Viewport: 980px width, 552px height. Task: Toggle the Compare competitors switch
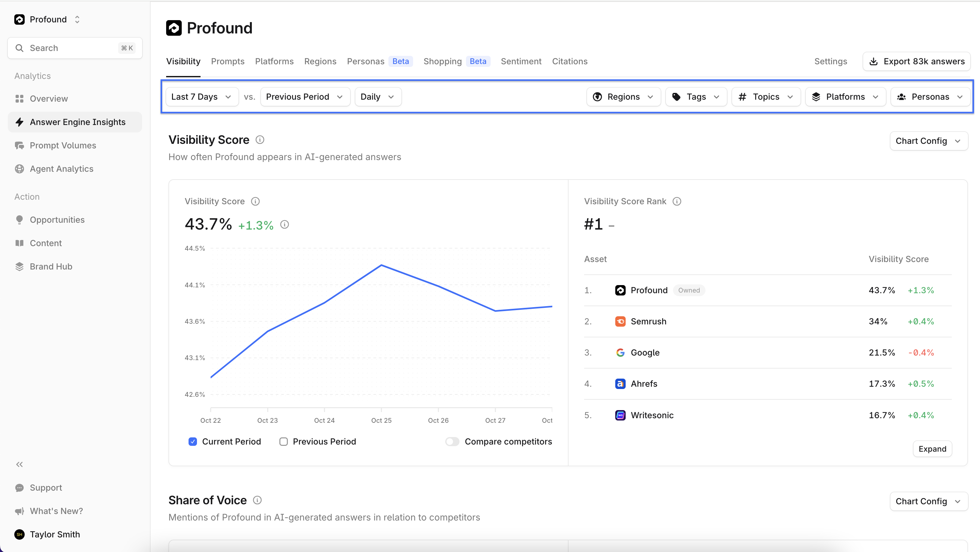(452, 442)
